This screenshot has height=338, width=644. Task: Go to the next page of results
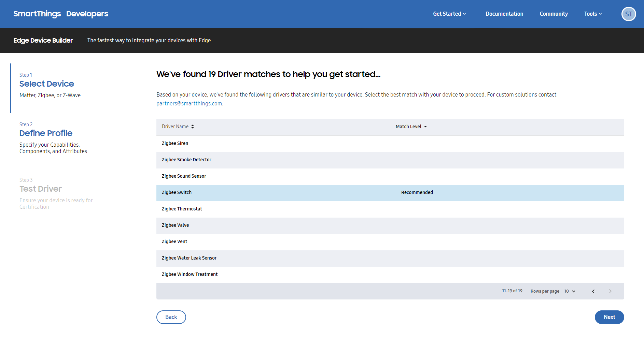610,291
